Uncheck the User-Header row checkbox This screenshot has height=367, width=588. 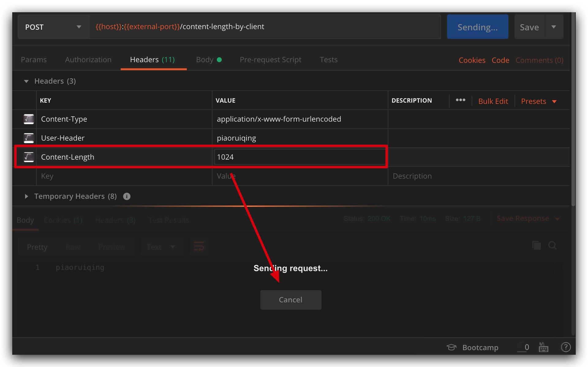29,138
